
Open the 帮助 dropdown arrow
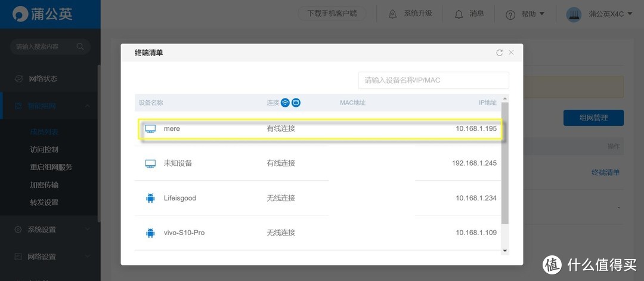[541, 14]
